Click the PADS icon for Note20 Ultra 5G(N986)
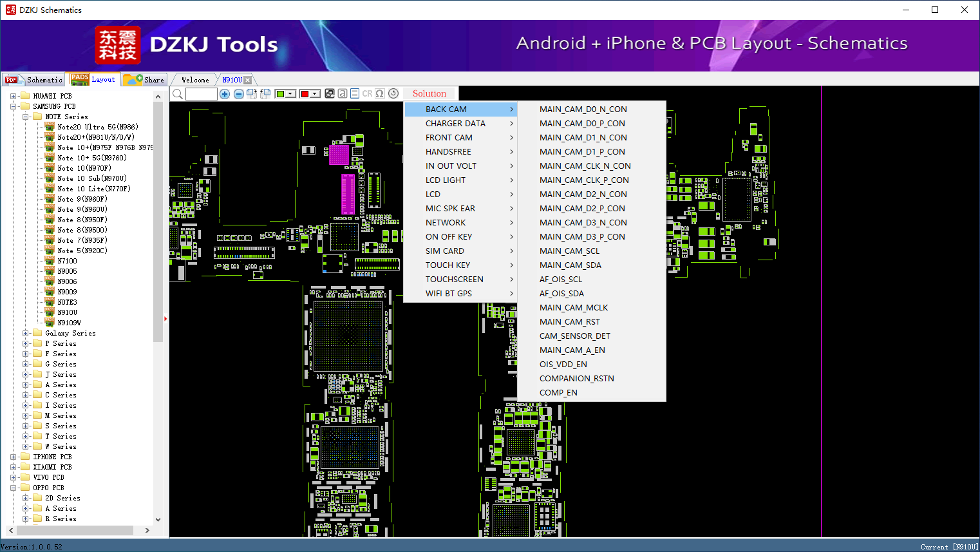This screenshot has height=552, width=980. (x=50, y=127)
